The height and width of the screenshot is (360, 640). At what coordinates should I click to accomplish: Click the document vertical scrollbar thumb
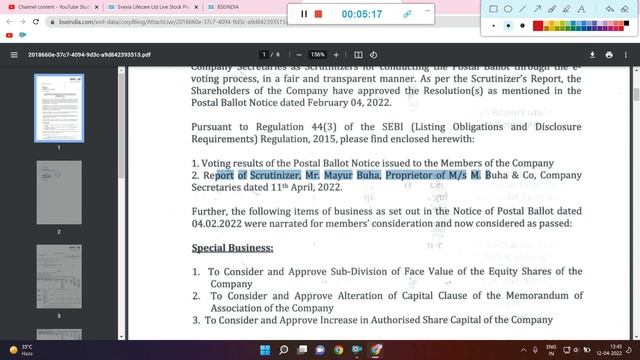[x=636, y=94]
